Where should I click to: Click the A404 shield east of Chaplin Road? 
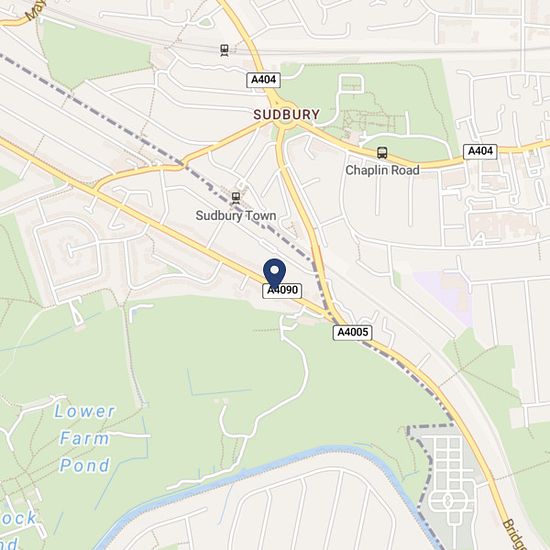480,152
